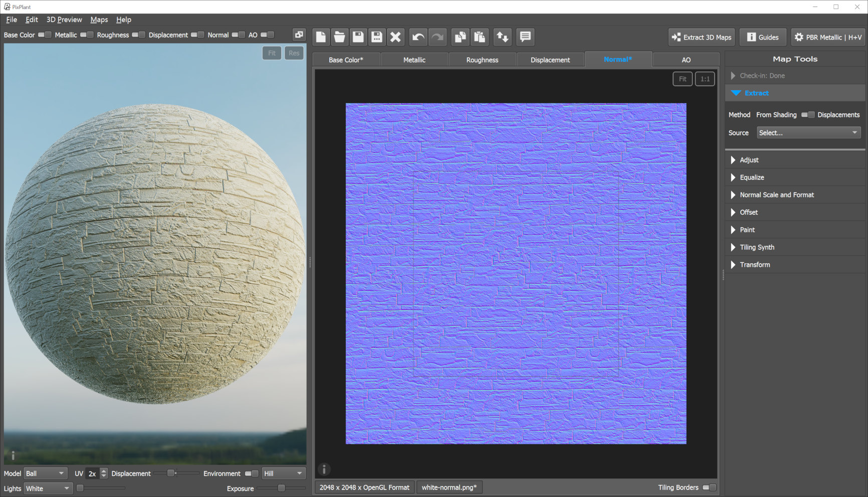Toggle the Tiling Borders switch
Image resolution: width=868 pixels, height=497 pixels.
click(709, 487)
